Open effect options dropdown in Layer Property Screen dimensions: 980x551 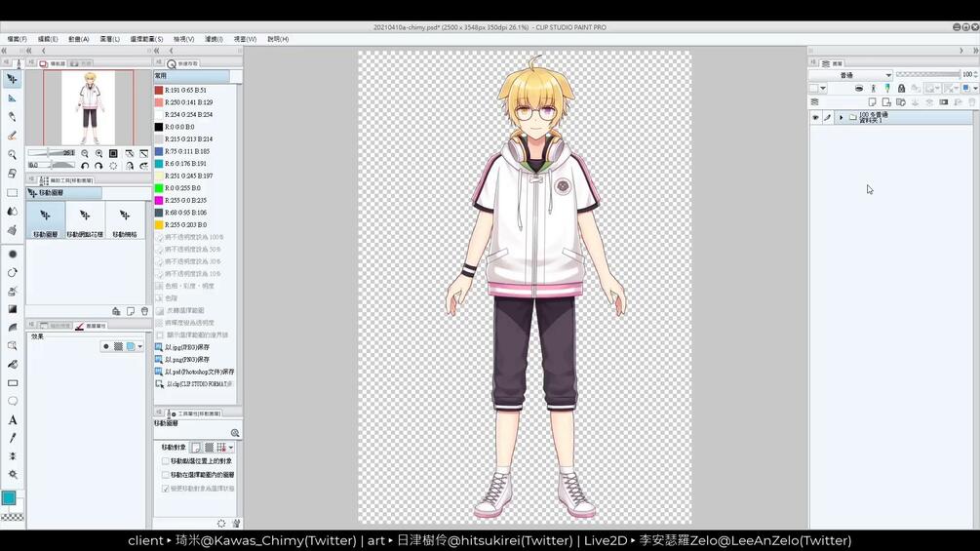tap(139, 346)
